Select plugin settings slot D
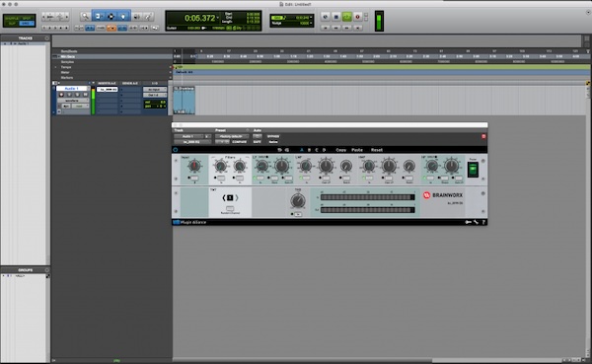Screen dimensions: 592x364 324,150
